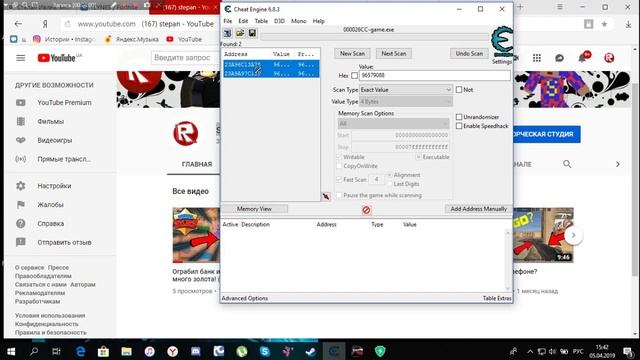640x360 pixels.
Task: Go back in the browser
Action: pyautogui.click(x=18, y=24)
